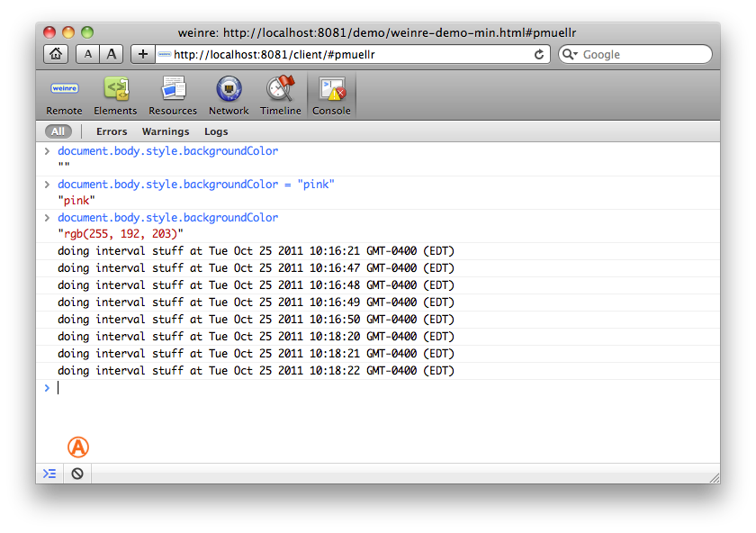Image resolution: width=756 pixels, height=533 pixels.
Task: Increase text size with large A
Action: (112, 54)
